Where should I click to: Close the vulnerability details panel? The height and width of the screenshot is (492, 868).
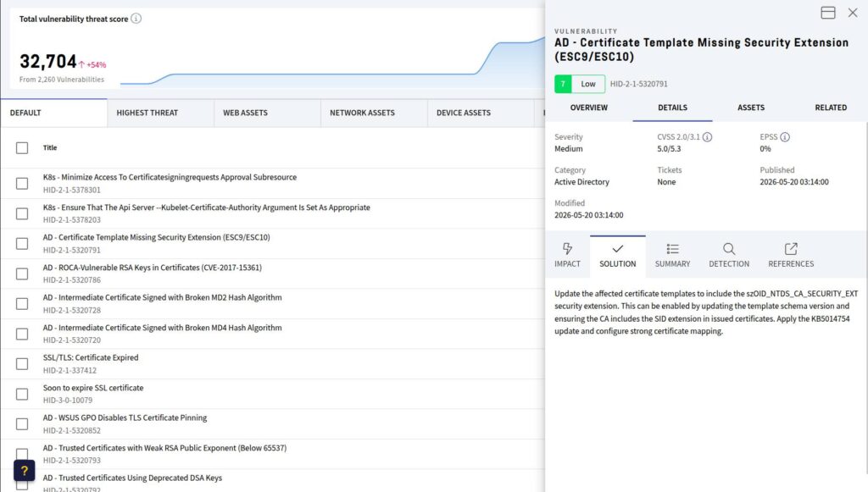[x=853, y=13]
